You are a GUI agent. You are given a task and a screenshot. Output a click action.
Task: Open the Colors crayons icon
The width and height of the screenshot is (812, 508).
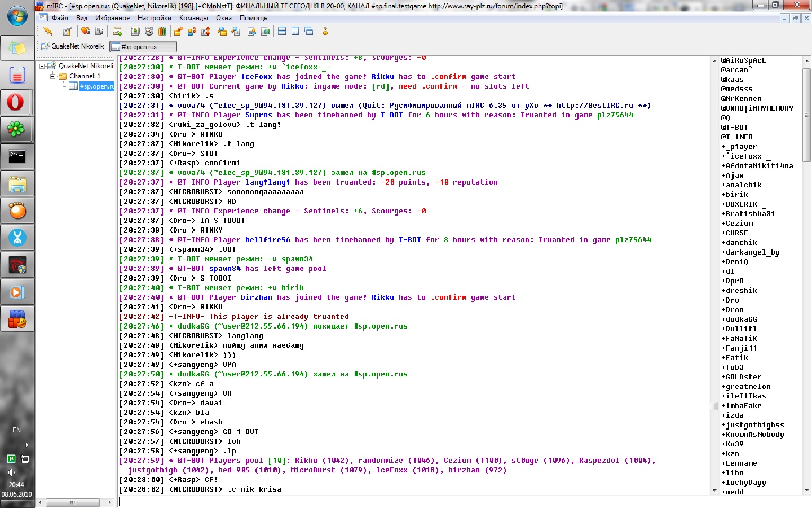tap(162, 31)
